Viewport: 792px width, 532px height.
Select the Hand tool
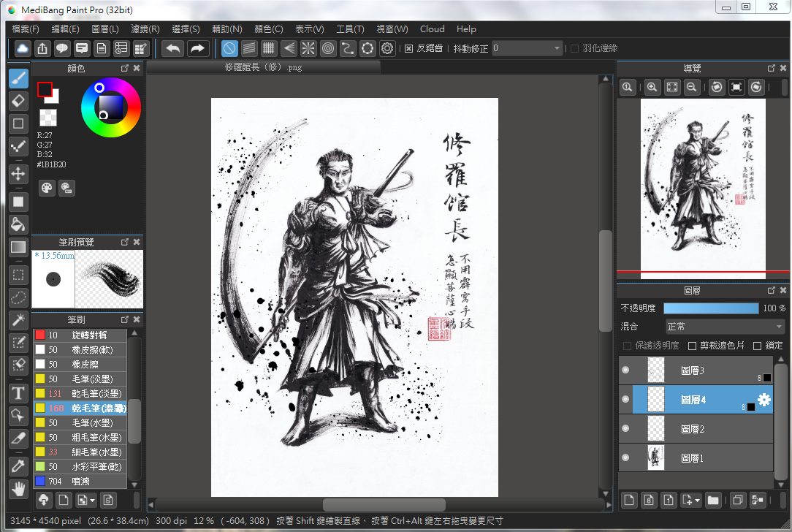[18, 489]
